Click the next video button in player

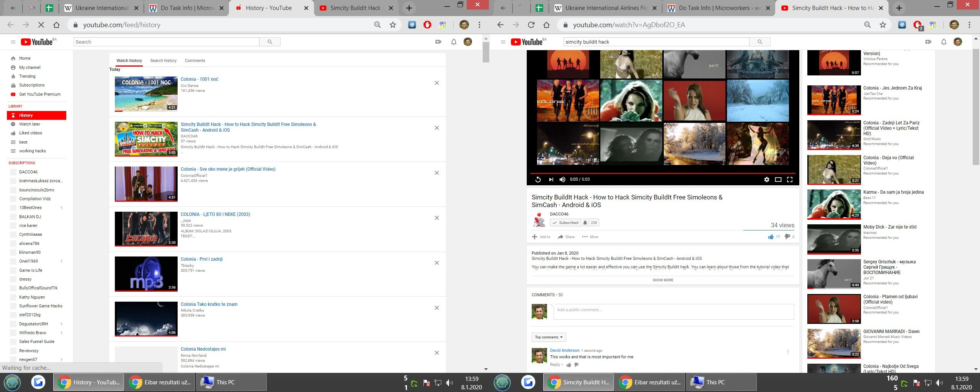pyautogui.click(x=551, y=180)
